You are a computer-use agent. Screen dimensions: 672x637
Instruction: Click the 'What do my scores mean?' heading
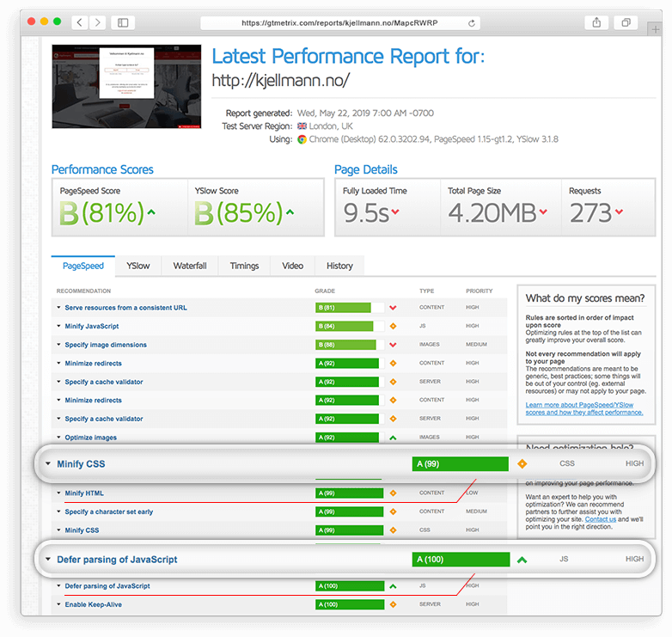tap(585, 298)
